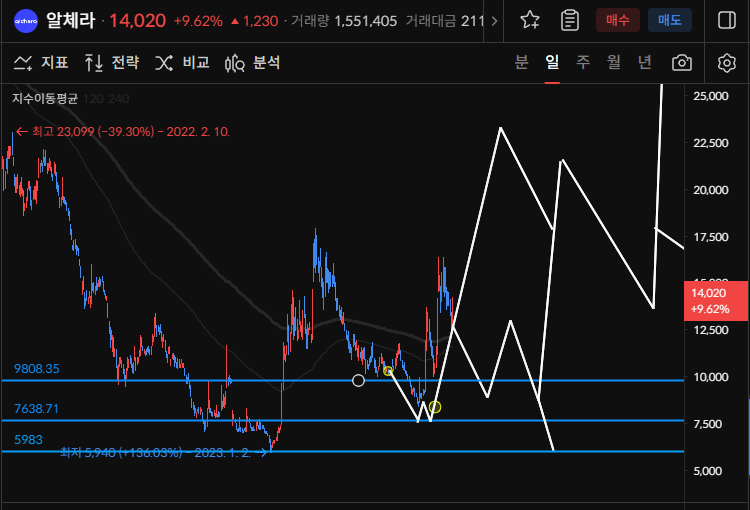750x510 pixels.
Task: Click the 20,000 price axis label
Action: [x=710, y=190]
